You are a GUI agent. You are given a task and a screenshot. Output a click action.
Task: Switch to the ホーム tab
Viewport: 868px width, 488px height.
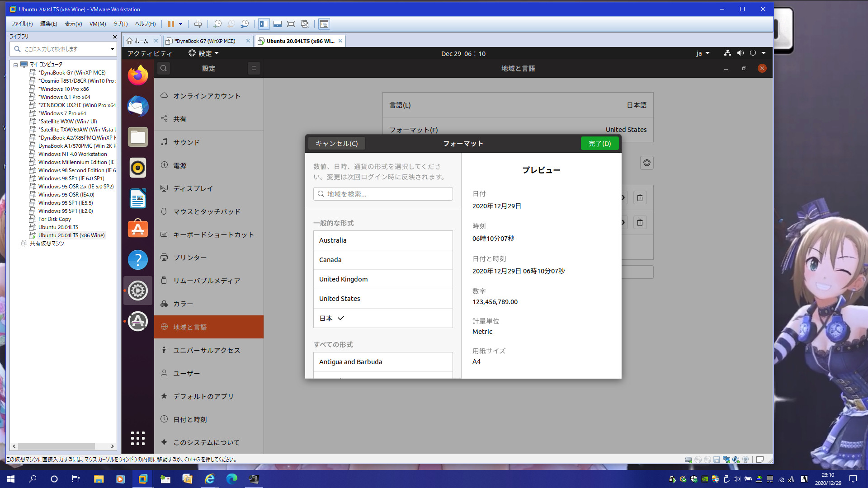(x=142, y=41)
